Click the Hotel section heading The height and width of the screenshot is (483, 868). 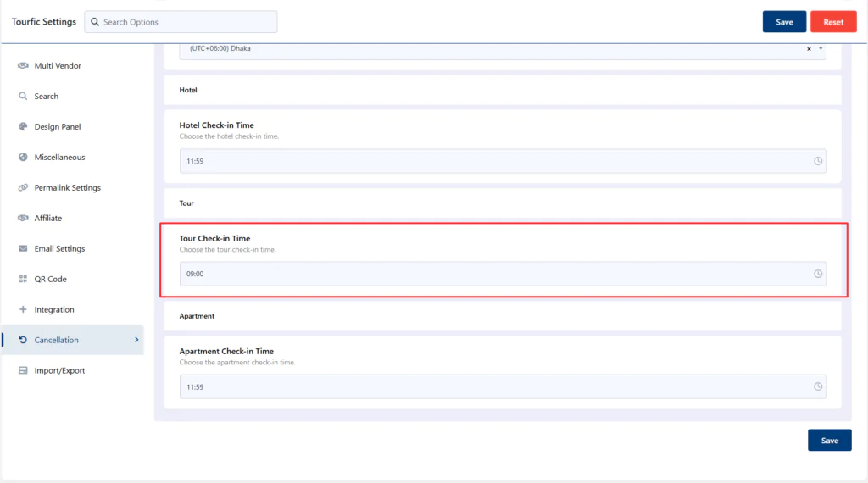tap(188, 90)
